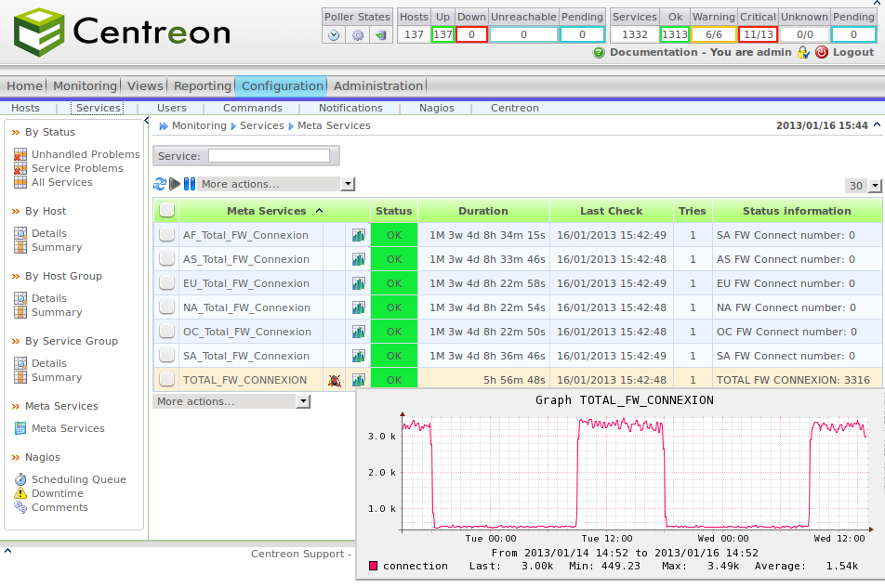Click the Service search input field
Viewport: 885px width, 588px height.
pos(270,156)
